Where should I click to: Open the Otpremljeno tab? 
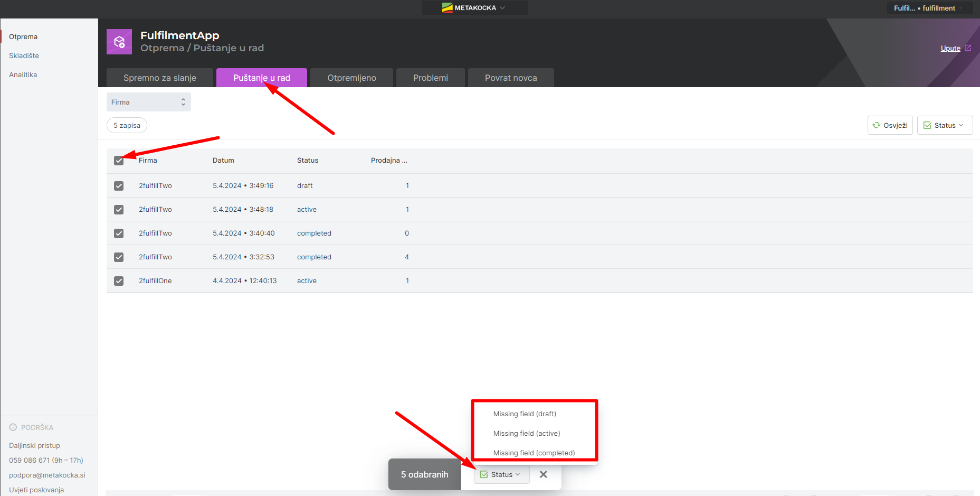pos(351,78)
